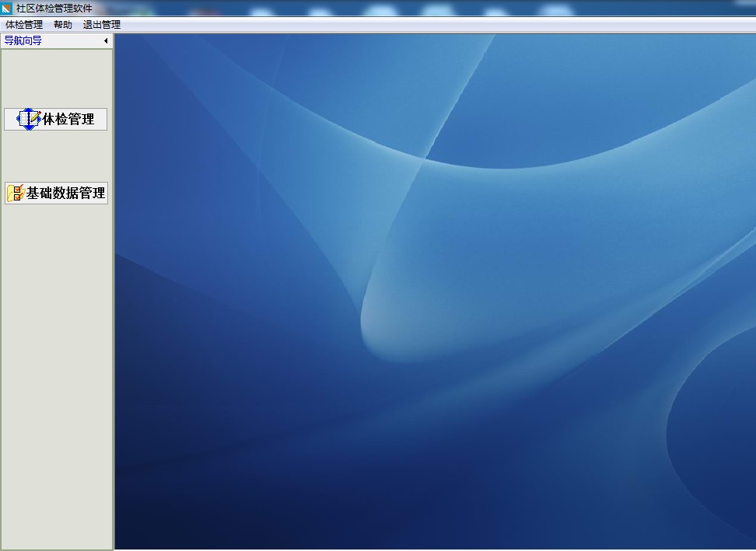Click the 社区体检管理软件 window title text

54,9
